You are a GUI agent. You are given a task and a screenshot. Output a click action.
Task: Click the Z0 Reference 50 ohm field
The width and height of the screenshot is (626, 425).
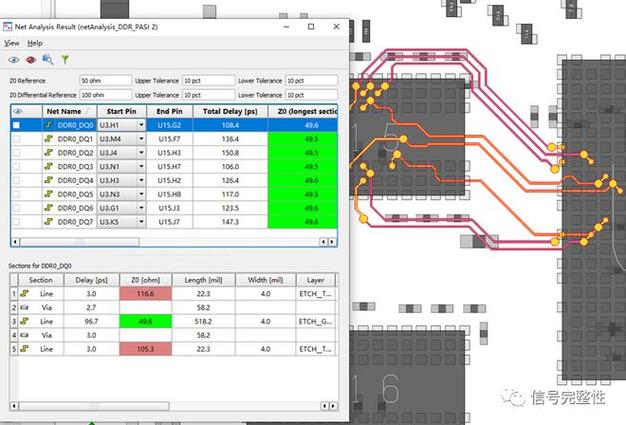[x=105, y=81]
